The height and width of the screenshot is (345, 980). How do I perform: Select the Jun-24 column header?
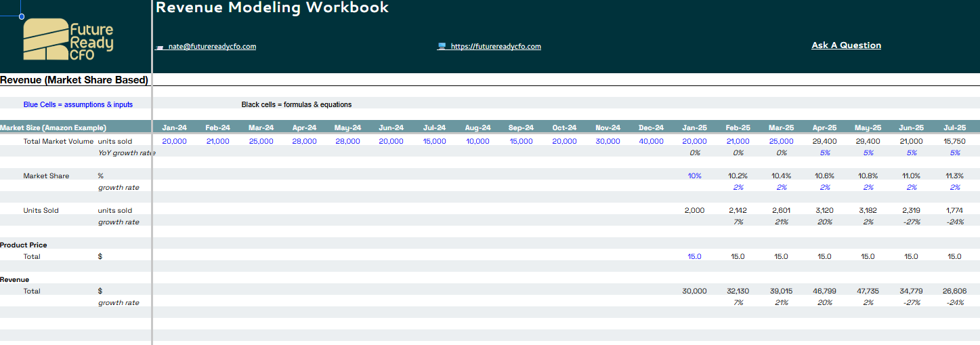pyautogui.click(x=391, y=127)
